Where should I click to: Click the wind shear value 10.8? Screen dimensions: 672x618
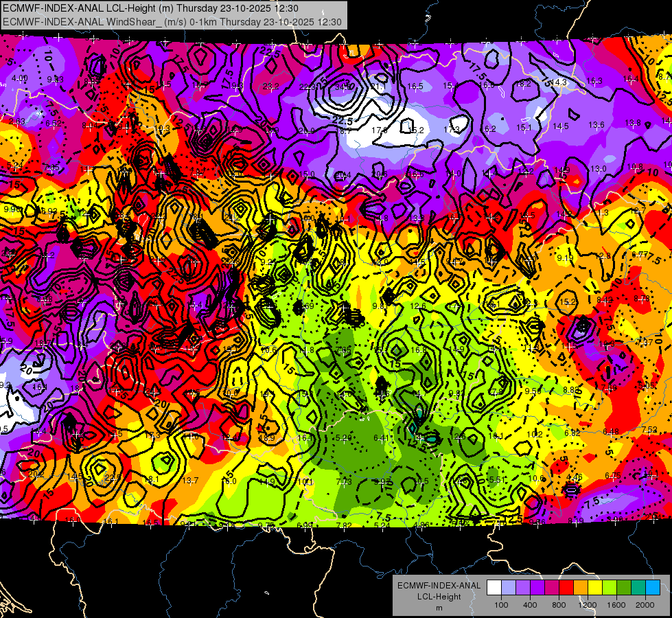[x=635, y=166]
